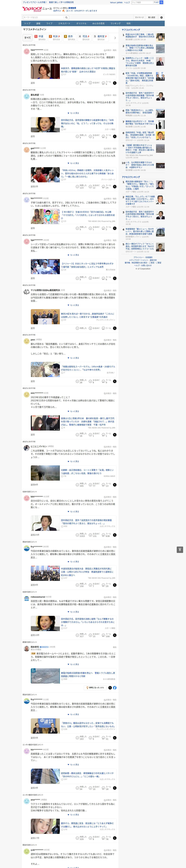Screen dimensions: 186x868
Task: Share 匿名希望's comment on X
Action: pyautogui.click(x=115, y=136)
